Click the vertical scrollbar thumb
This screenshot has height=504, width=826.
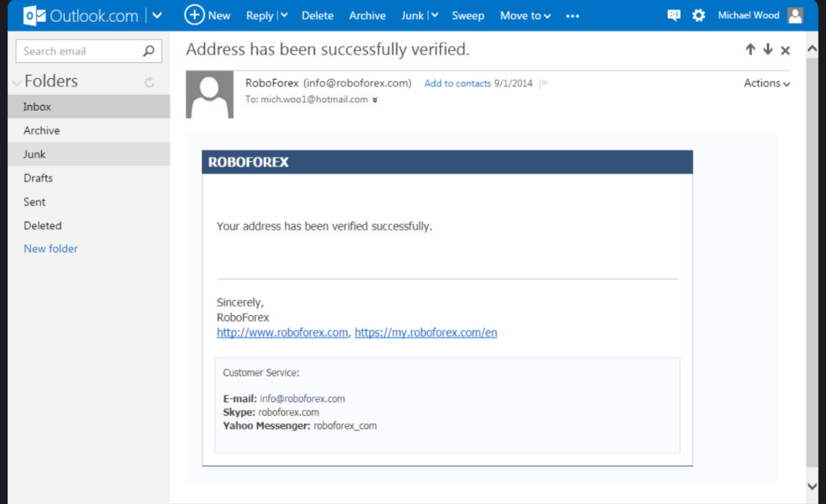[812, 262]
